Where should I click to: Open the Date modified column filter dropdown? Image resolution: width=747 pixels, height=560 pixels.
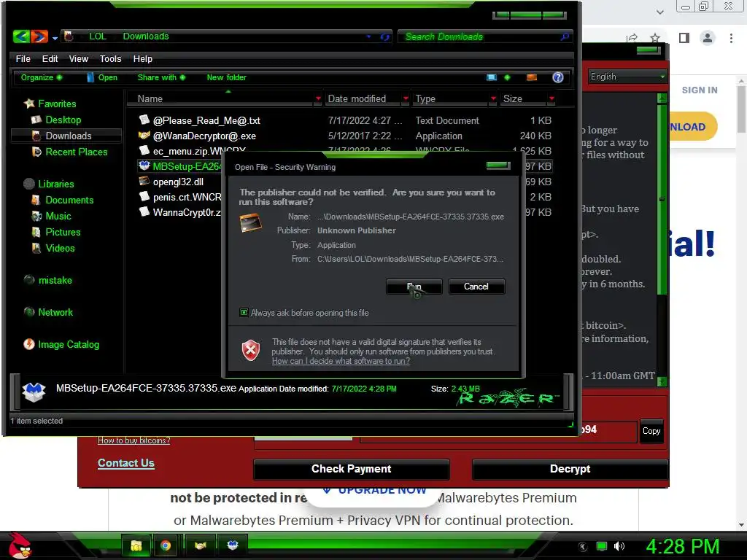click(x=406, y=98)
